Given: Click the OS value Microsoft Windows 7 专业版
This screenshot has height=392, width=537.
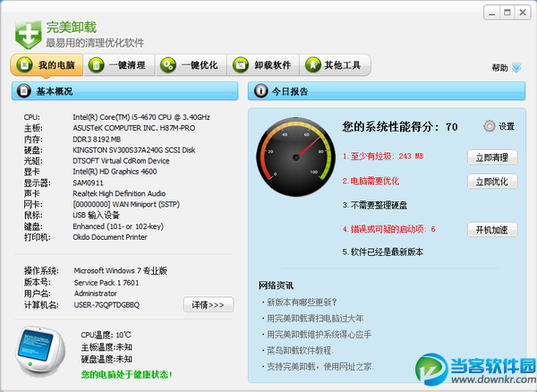Looking at the screenshot, I should (121, 271).
